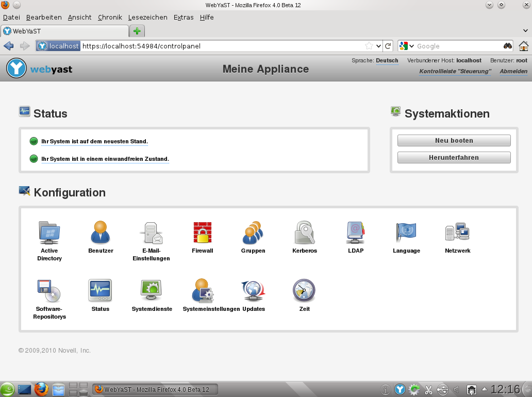532x397 pixels.
Task: Open the search engine selector dropdown
Action: tap(406, 46)
